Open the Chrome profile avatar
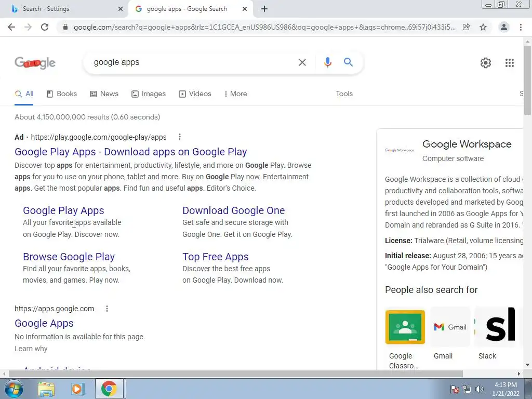 tap(504, 27)
